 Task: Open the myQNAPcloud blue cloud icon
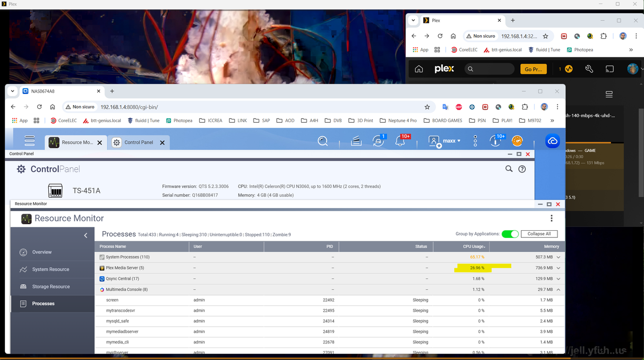coord(552,141)
